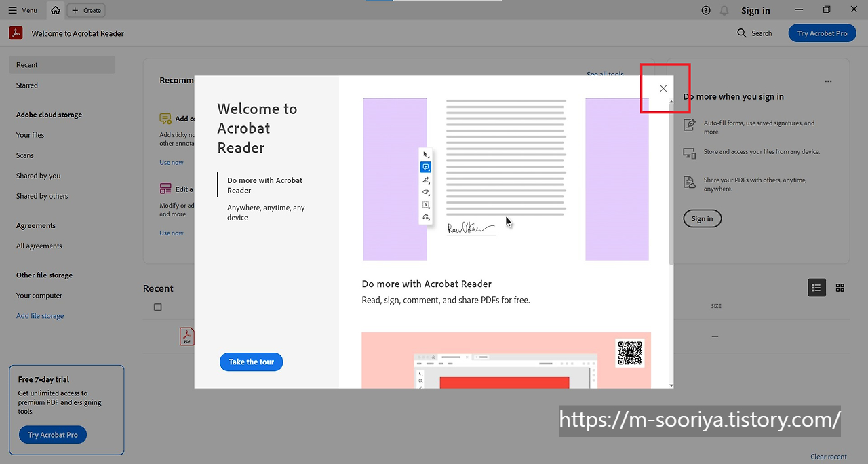Screen dimensions: 868x464
Task: Open the three-dots options in sign-in panel
Action: 828,81
